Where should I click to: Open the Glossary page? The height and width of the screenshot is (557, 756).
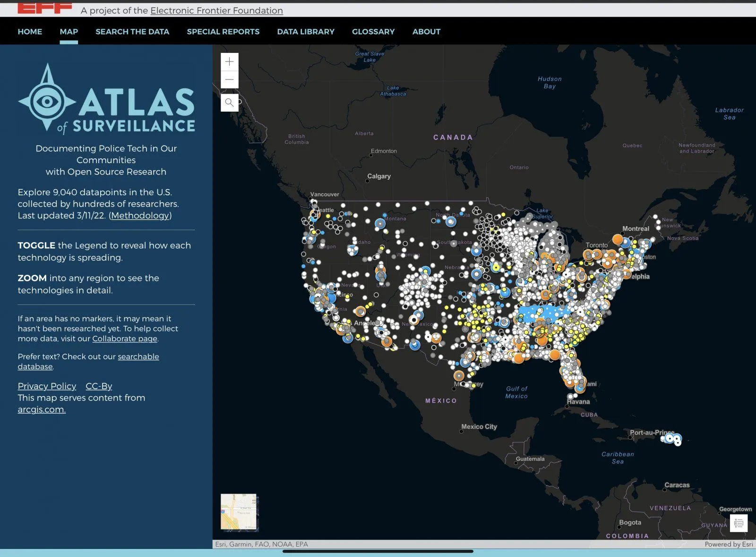tap(373, 32)
